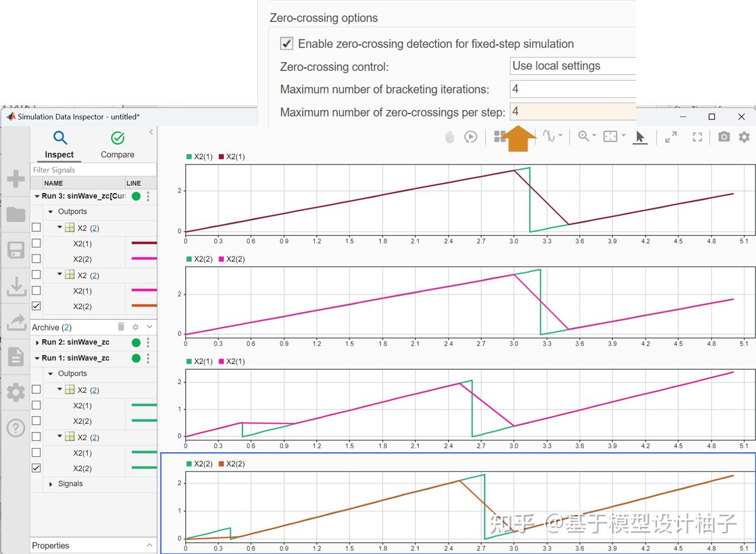Click the diagonal expand-arrows icon
The height and width of the screenshot is (554, 756).
point(671,137)
